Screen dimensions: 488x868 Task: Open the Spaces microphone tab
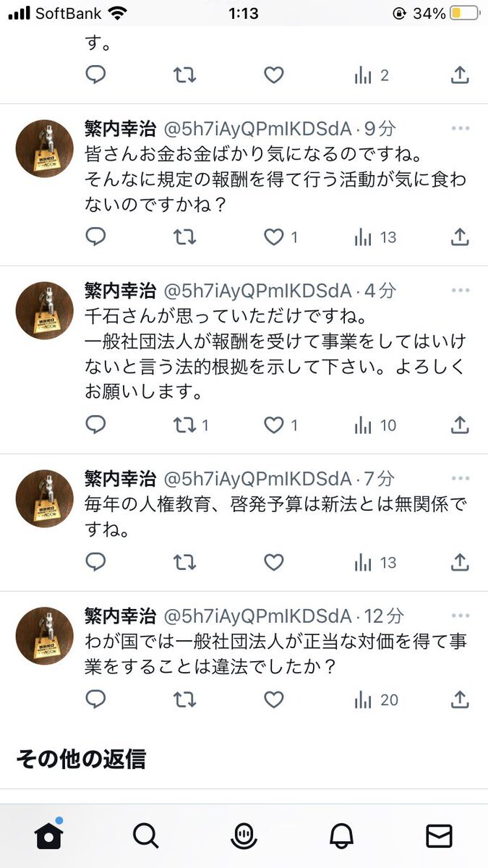pos(244,835)
